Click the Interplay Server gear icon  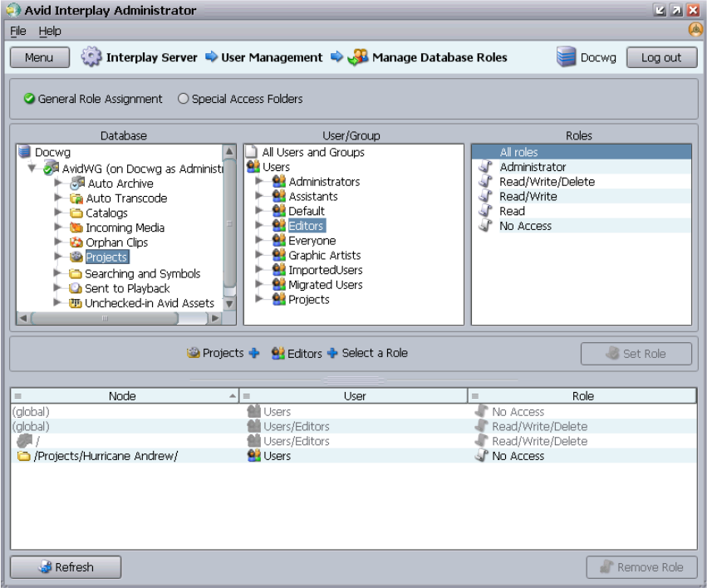click(91, 56)
